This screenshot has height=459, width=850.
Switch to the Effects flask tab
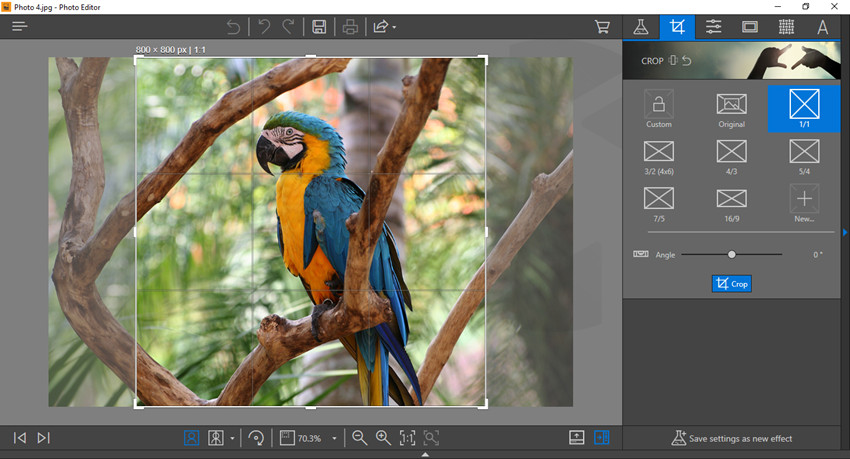pyautogui.click(x=641, y=27)
